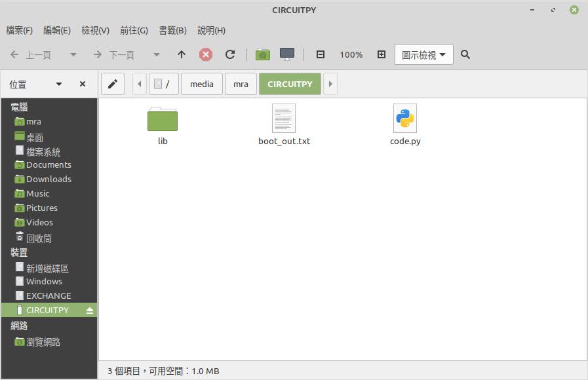Viewport: 588px width, 380px height.
Task: Open the 檔案(F) menu
Action: pyautogui.click(x=20, y=30)
